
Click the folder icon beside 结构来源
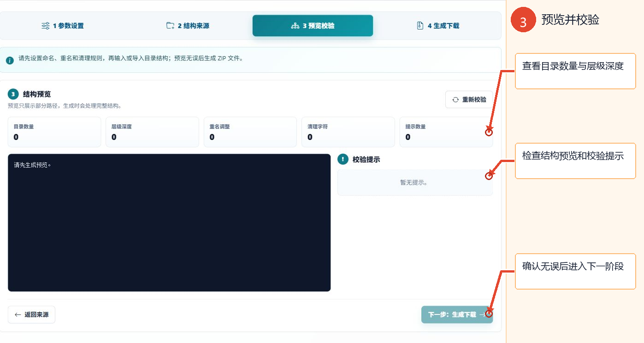coord(170,26)
